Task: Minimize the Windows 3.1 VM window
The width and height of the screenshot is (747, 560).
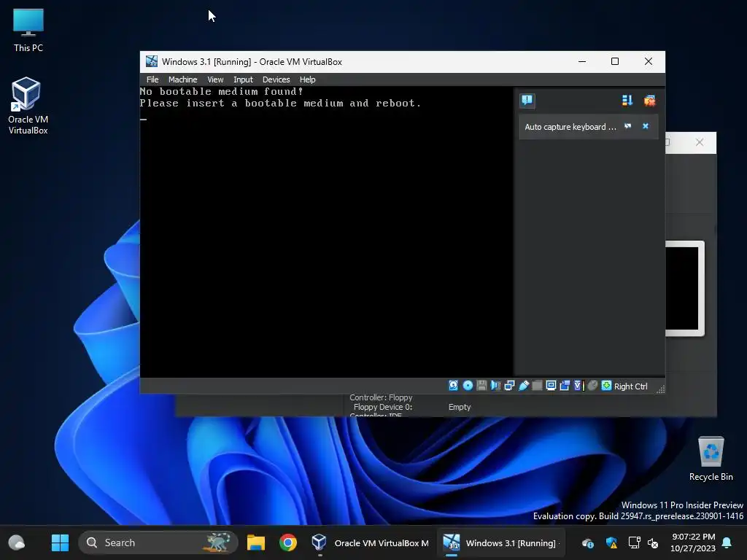Action: (x=582, y=61)
